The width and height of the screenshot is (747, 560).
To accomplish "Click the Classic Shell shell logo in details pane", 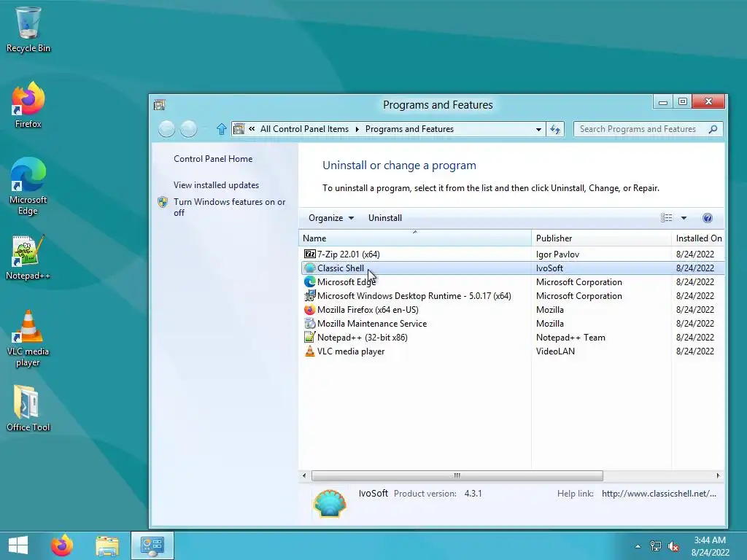I will click(x=330, y=503).
